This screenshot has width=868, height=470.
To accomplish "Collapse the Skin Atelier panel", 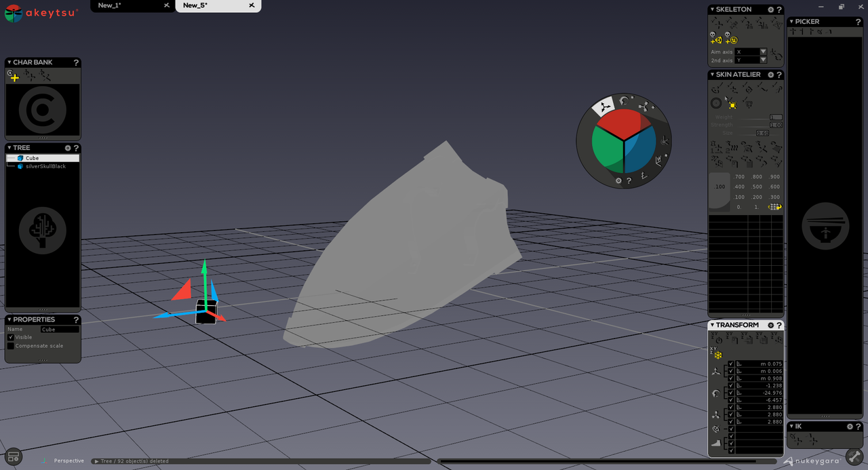I will [712, 75].
